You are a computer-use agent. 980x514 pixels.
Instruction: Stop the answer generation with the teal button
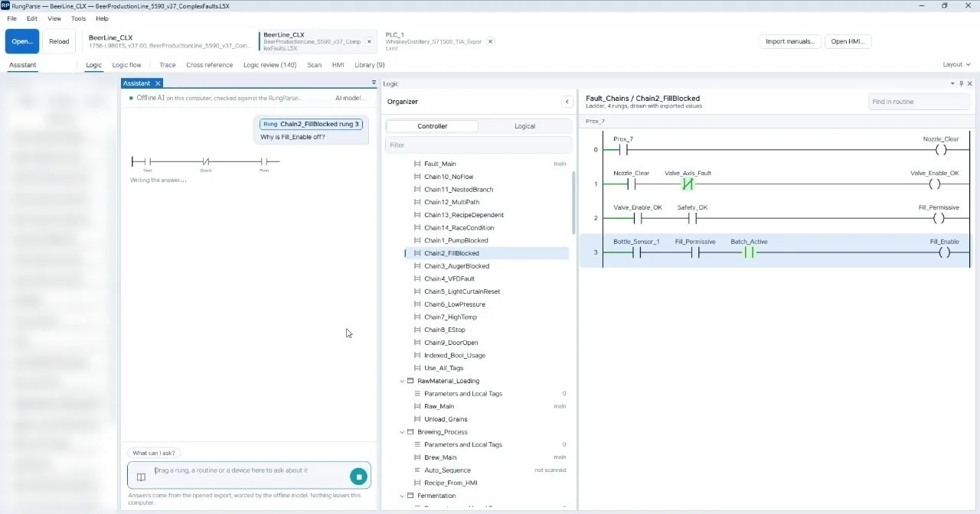coord(358,477)
